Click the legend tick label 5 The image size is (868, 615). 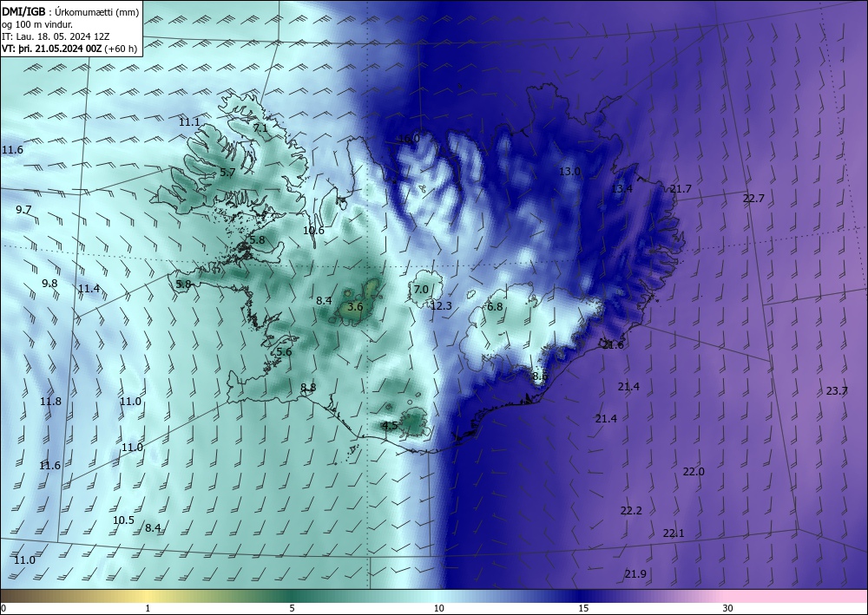[292, 609]
